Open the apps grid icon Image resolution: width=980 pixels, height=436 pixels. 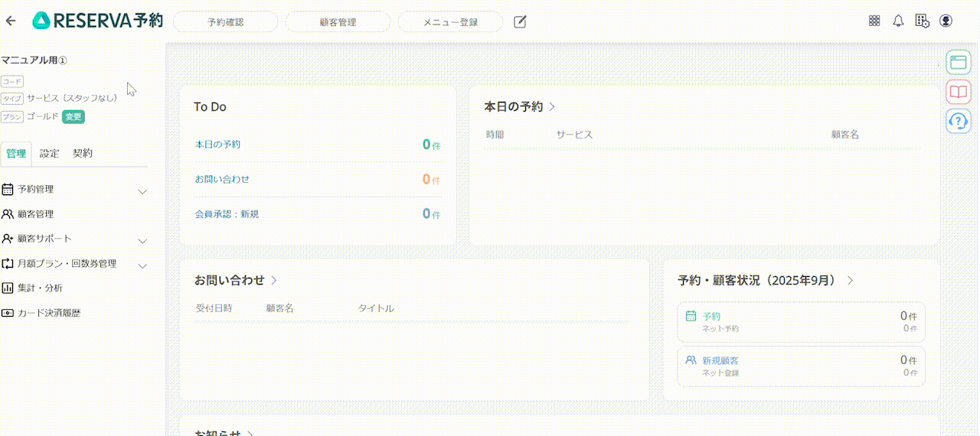874,21
